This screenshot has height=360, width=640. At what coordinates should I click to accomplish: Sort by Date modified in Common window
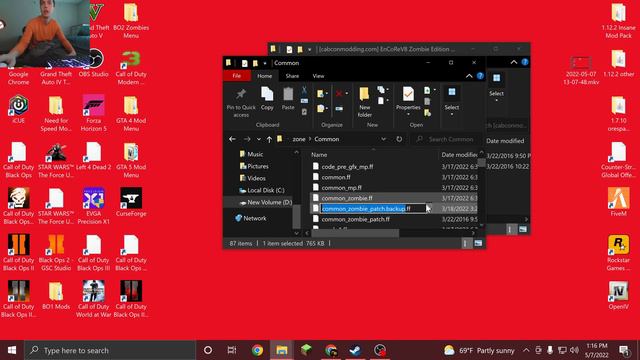(459, 155)
